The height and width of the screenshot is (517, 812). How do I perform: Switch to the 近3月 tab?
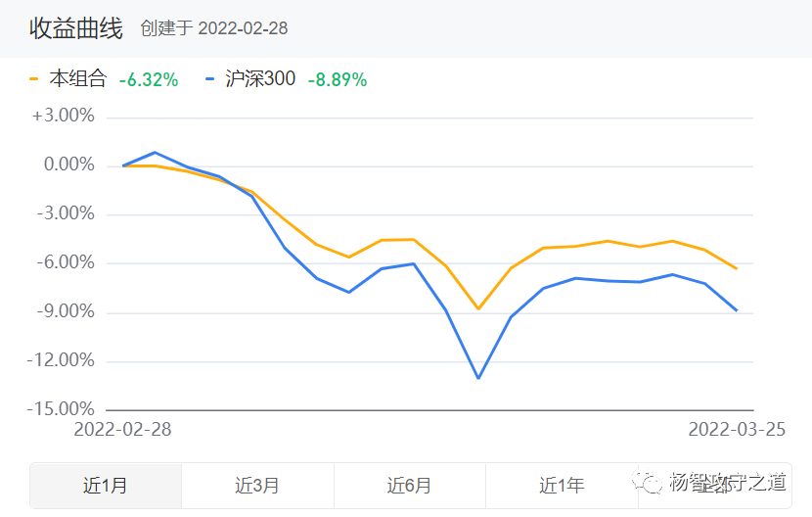tap(257, 486)
